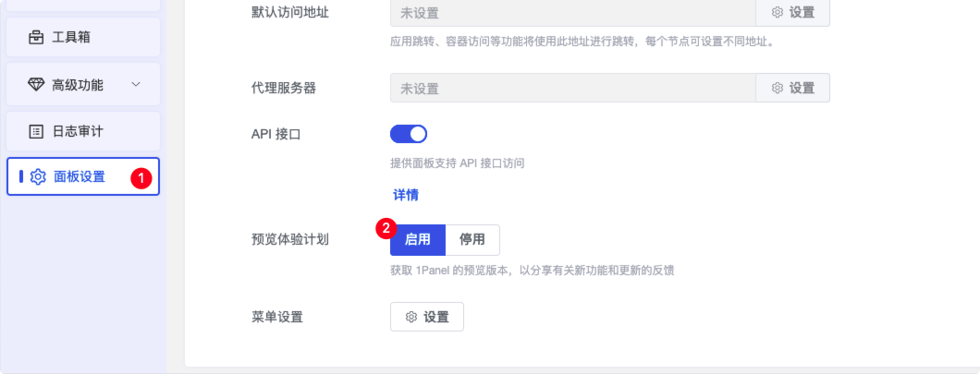Image resolution: width=980 pixels, height=374 pixels.
Task: Click the diamond icon for 高级功能
Action: [x=36, y=85]
